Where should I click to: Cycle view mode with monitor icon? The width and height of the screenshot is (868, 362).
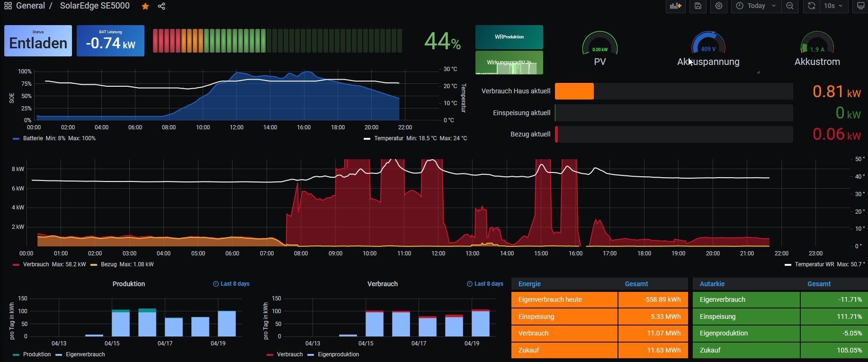point(860,6)
